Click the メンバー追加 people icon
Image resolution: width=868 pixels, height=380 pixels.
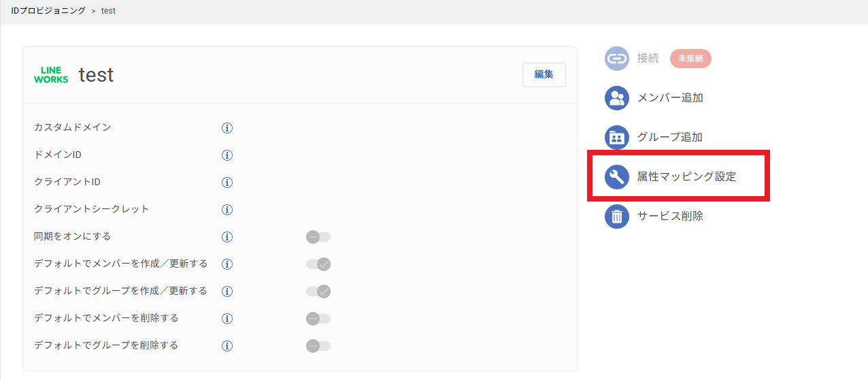click(617, 98)
